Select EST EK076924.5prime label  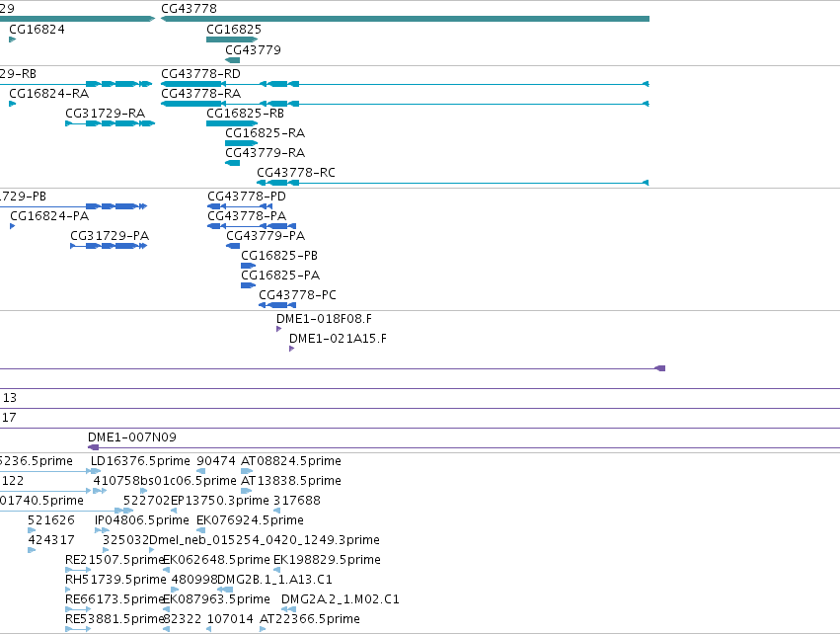tap(250, 520)
